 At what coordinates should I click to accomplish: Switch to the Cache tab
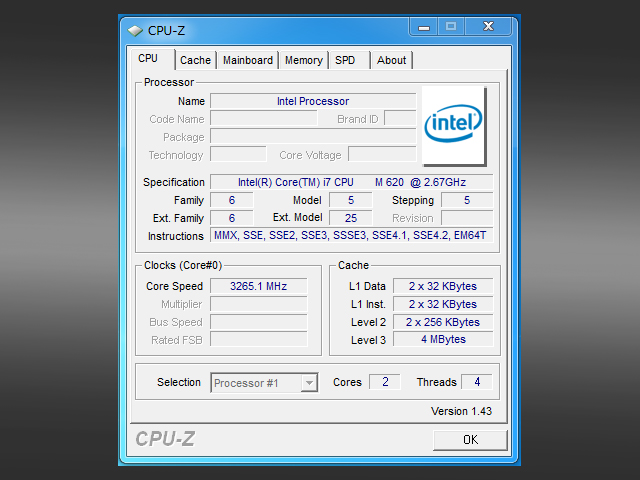click(196, 60)
